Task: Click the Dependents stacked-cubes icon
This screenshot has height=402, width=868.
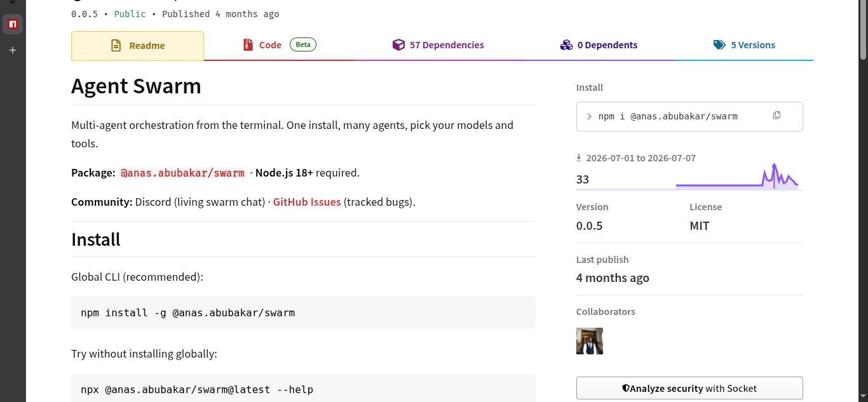Action: coord(566,45)
